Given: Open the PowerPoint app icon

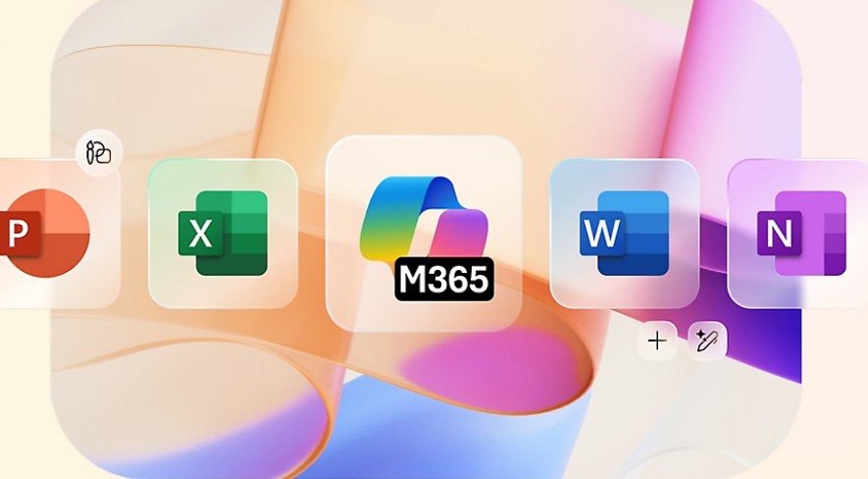Looking at the screenshot, I should (x=46, y=234).
